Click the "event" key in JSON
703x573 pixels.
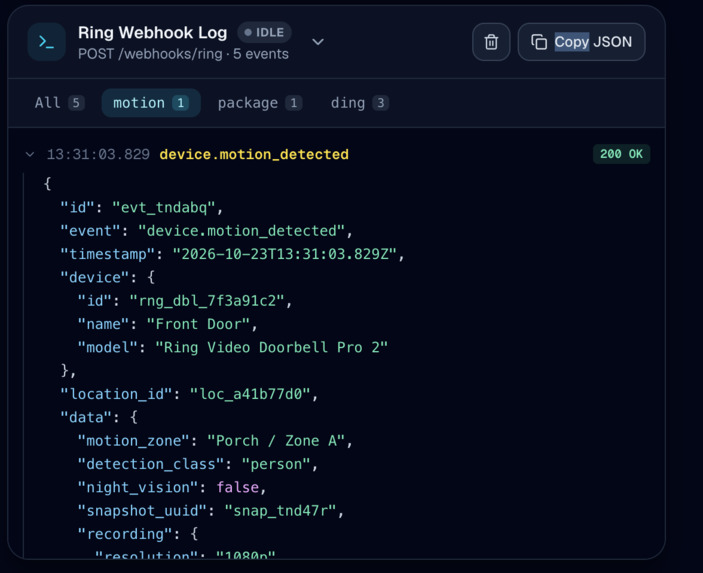point(91,231)
